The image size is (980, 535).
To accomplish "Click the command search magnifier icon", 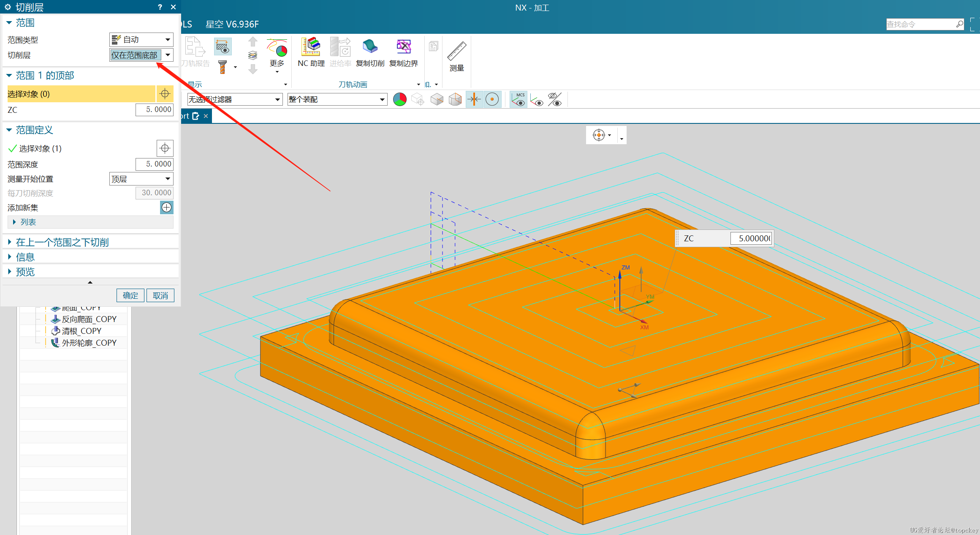I will coord(960,24).
